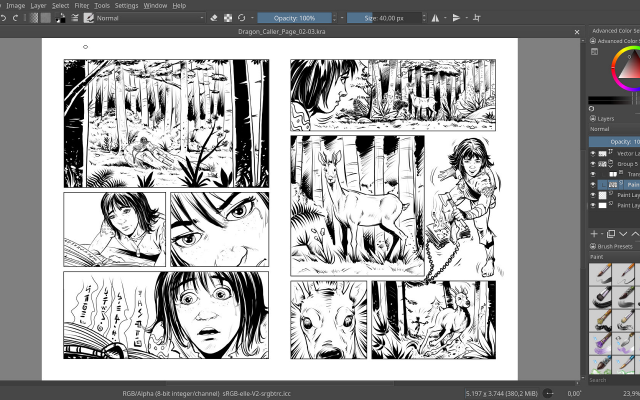640x400 pixels.
Task: Open the color selector settings icon
Action: 594,51
